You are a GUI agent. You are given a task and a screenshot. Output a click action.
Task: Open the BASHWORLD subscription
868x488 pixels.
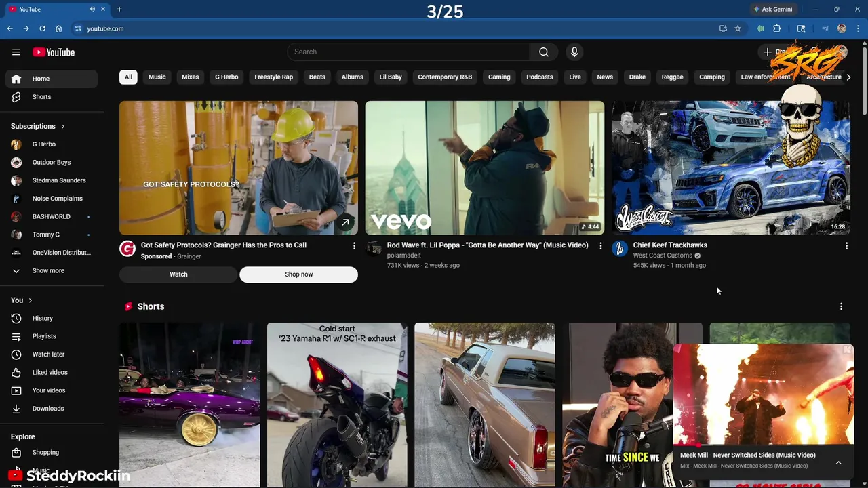pos(52,217)
